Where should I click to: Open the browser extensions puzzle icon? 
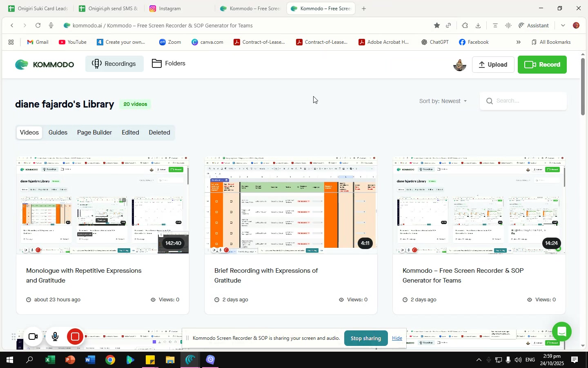coord(465,25)
